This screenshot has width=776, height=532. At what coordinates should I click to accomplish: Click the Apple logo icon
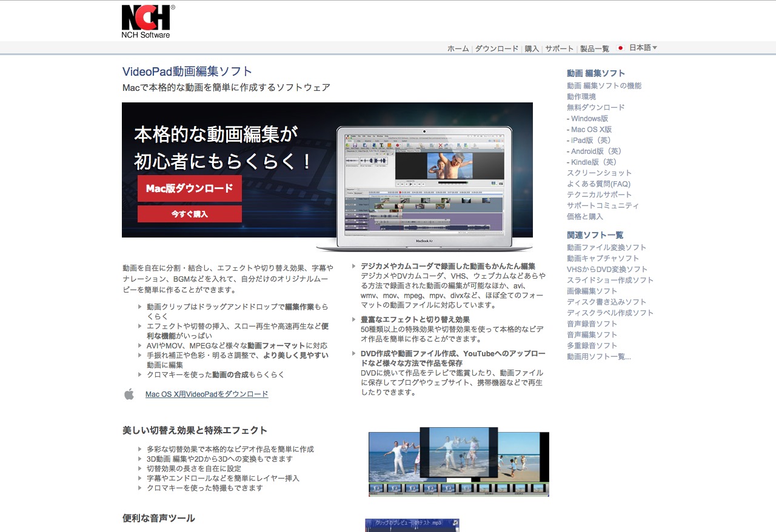pyautogui.click(x=129, y=394)
